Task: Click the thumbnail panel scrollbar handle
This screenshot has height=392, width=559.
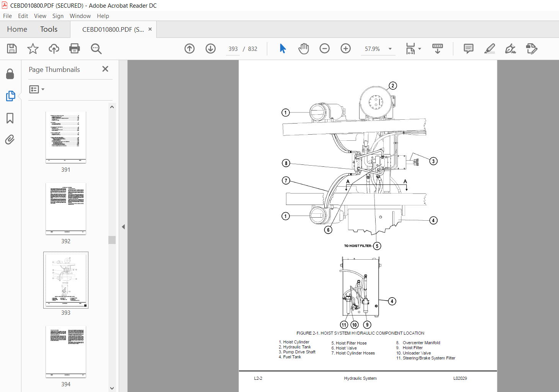Action: [x=112, y=240]
